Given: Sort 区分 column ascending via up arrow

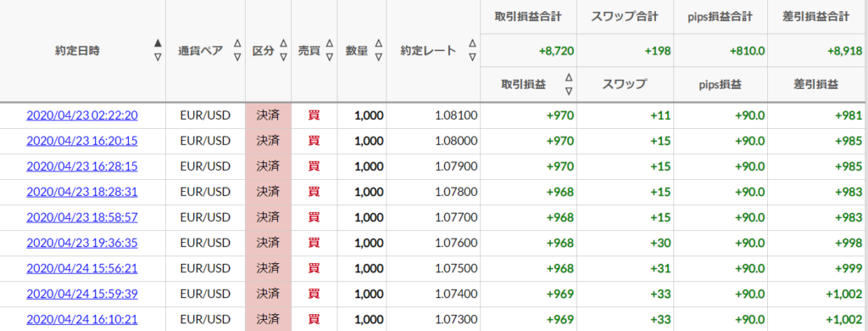Looking at the screenshot, I should coord(283,43).
